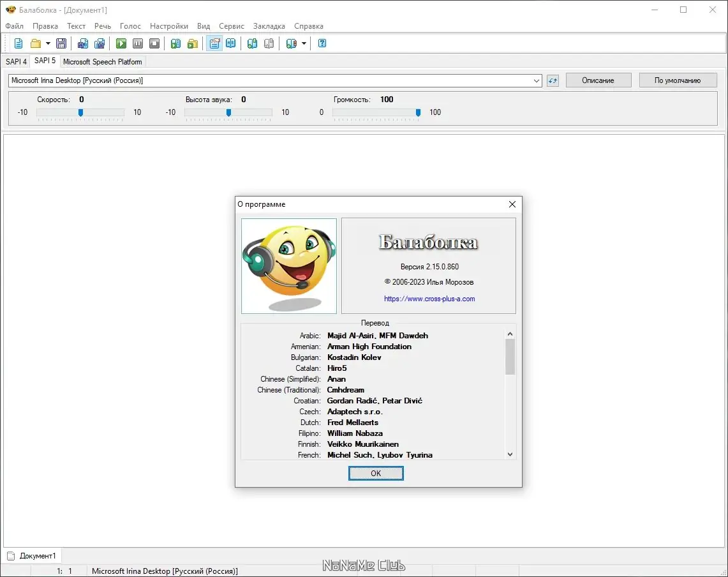Click OK in the О программе dialog
Viewport: 728px width, 577px height.
[376, 473]
